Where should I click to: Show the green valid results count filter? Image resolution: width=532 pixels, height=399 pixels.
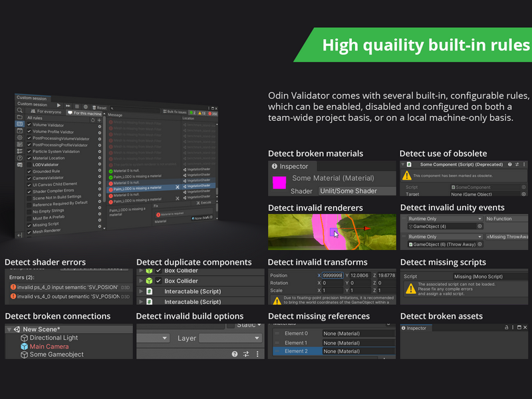pyautogui.click(x=192, y=112)
